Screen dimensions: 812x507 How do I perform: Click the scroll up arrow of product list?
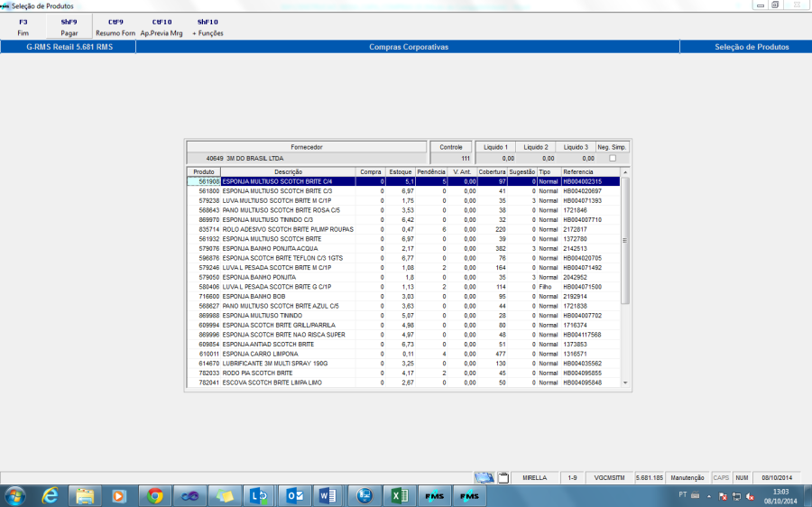coord(625,172)
